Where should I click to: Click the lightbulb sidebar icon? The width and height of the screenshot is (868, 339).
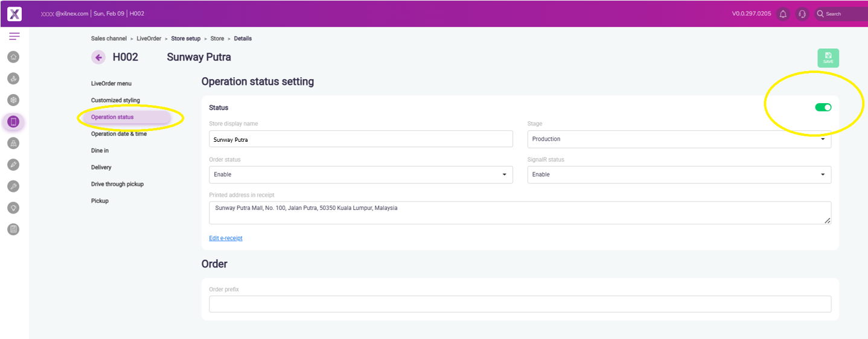tap(14, 208)
